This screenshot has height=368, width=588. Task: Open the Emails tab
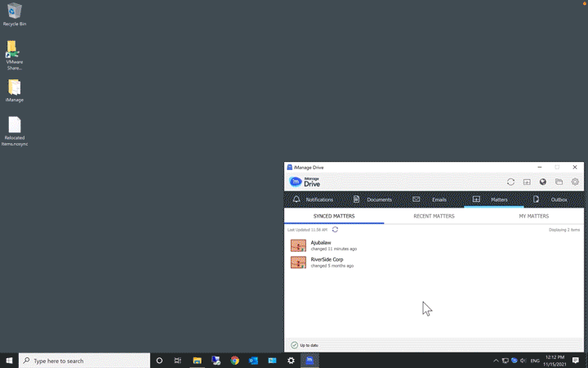[430, 200]
